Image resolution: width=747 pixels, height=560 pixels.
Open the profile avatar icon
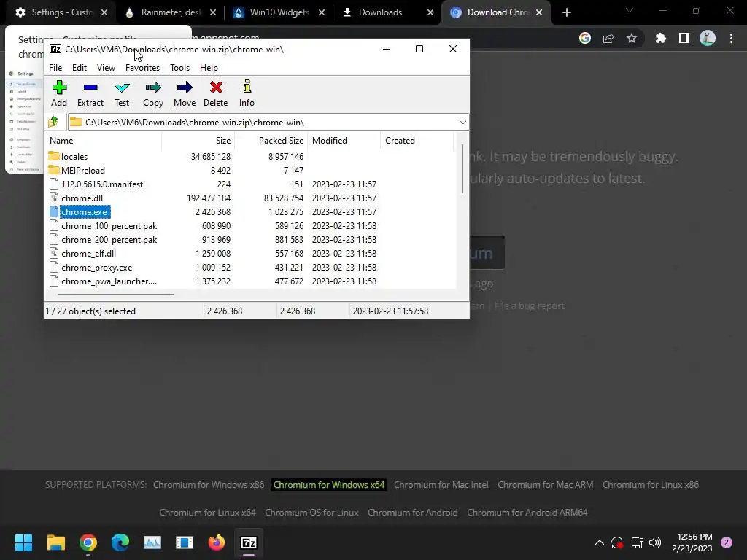[x=708, y=38]
